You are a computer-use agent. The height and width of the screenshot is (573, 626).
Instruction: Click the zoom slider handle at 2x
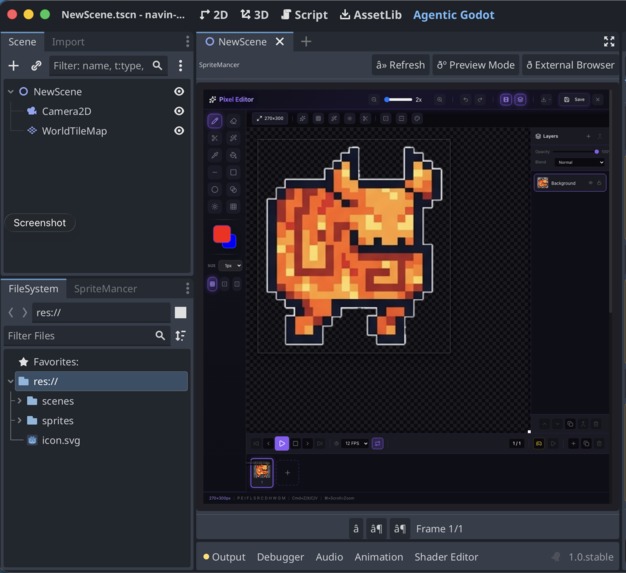click(386, 99)
